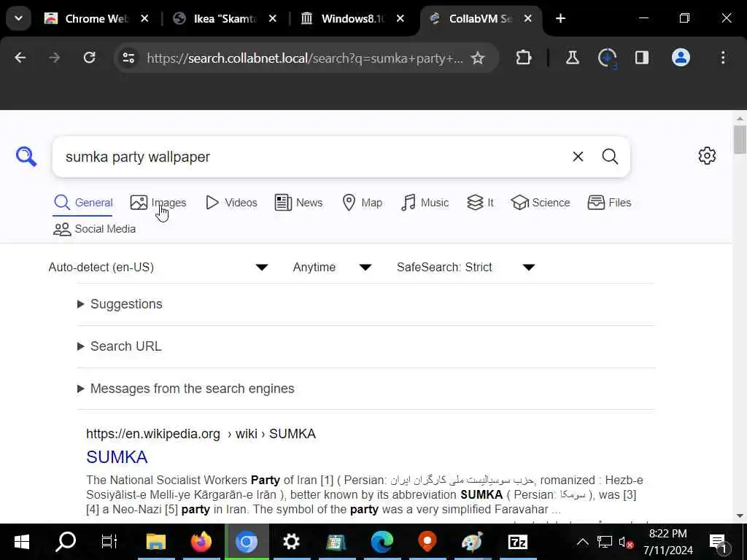Select the Images category
Screen dimensions: 747x560
pos(158,203)
